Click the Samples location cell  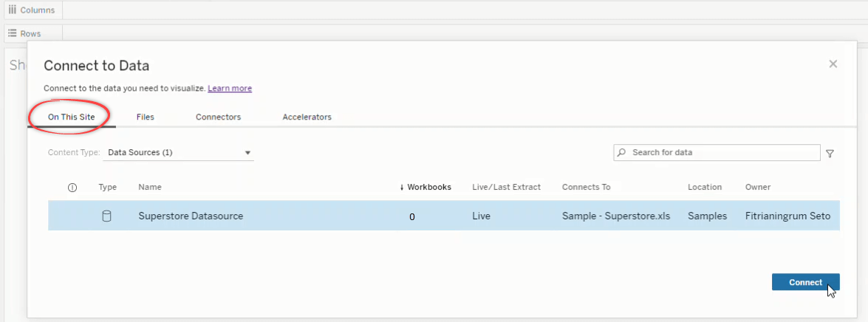tap(708, 216)
